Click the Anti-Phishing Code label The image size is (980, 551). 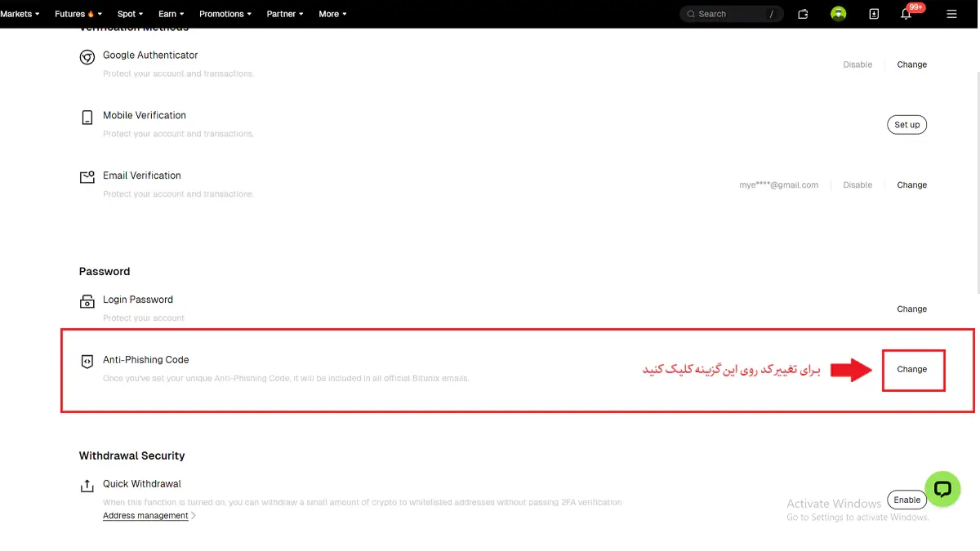point(146,360)
